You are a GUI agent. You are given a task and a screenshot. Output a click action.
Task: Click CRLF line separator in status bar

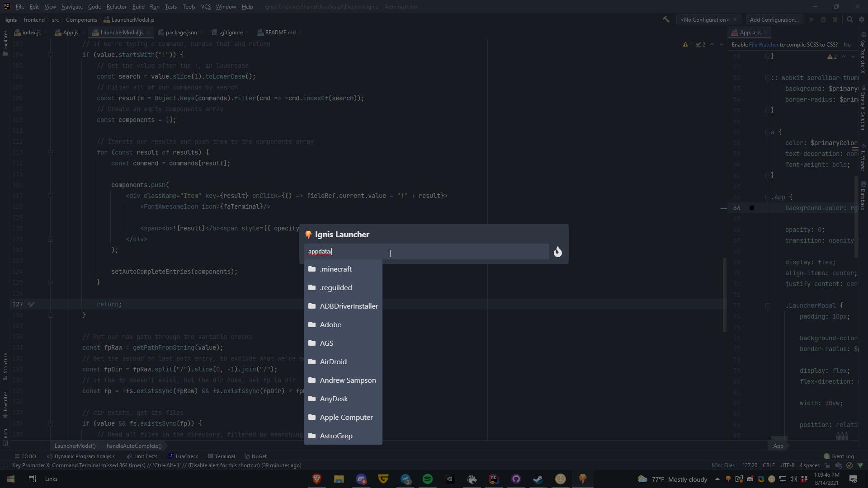[x=769, y=465]
